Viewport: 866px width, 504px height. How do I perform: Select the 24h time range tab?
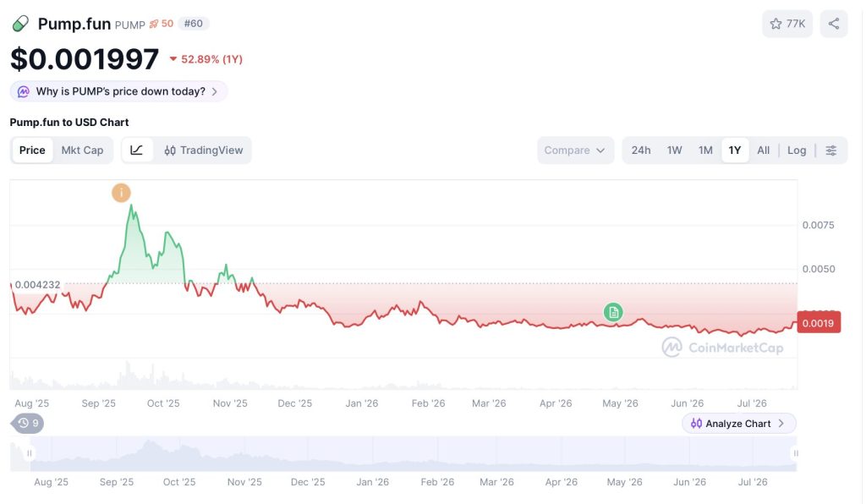[641, 151]
